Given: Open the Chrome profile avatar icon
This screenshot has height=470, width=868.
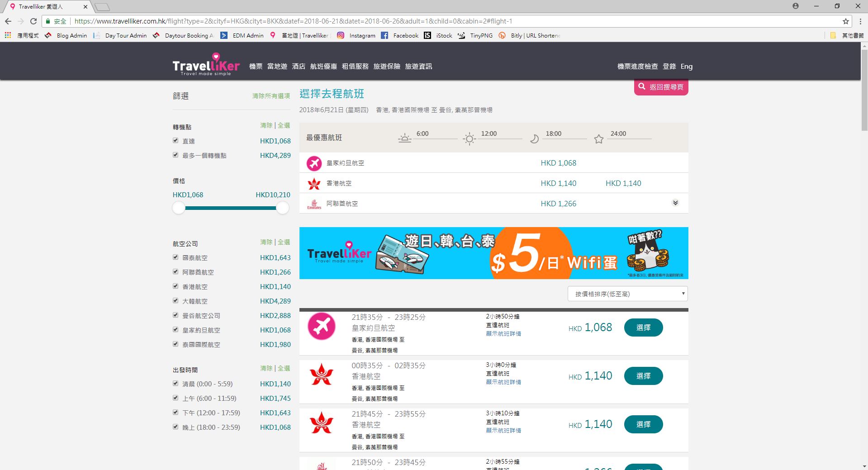Looking at the screenshot, I should coord(795,6).
